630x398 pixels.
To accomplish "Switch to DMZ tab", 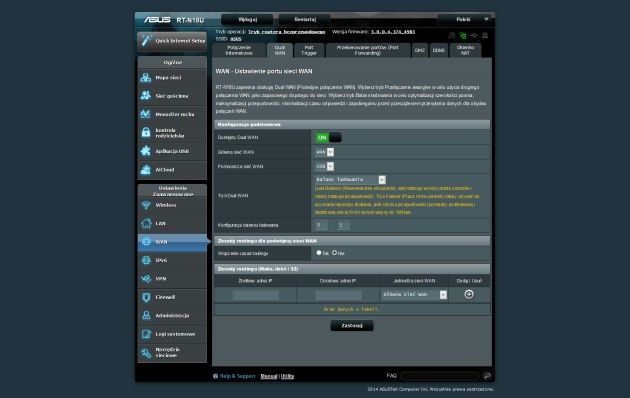I will point(420,50).
